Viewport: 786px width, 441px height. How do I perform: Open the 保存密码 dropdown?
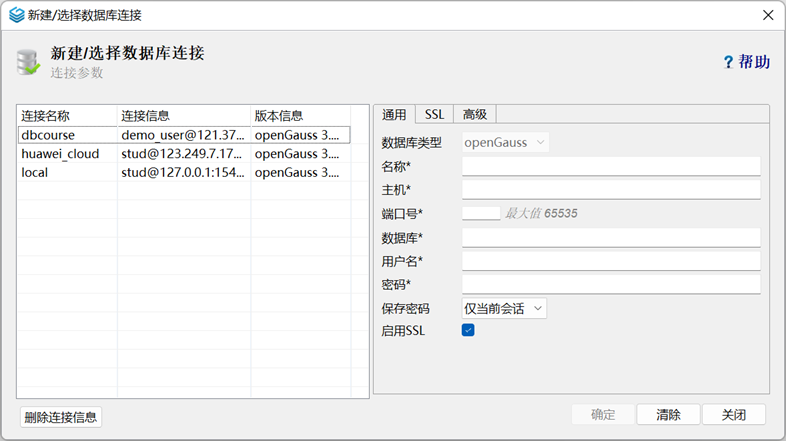tap(504, 309)
